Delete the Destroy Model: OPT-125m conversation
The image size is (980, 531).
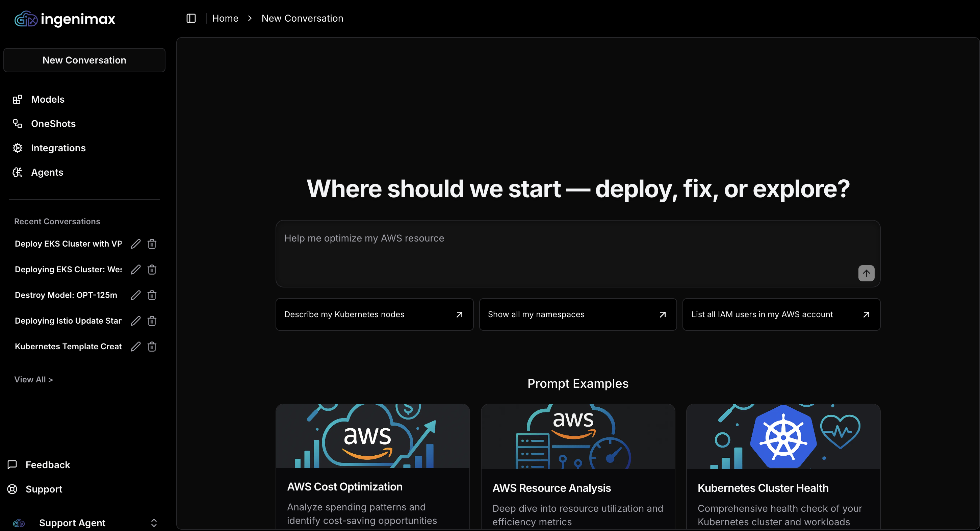[152, 295]
